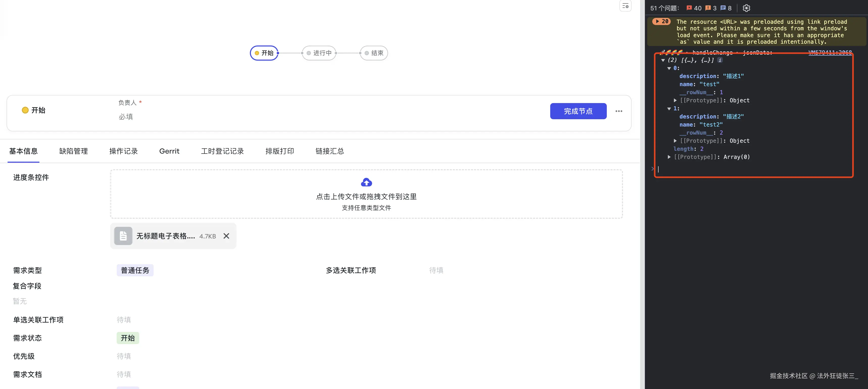Image resolution: width=868 pixels, height=389 pixels.
Task: Open the VM579411 source link
Action: coord(830,52)
